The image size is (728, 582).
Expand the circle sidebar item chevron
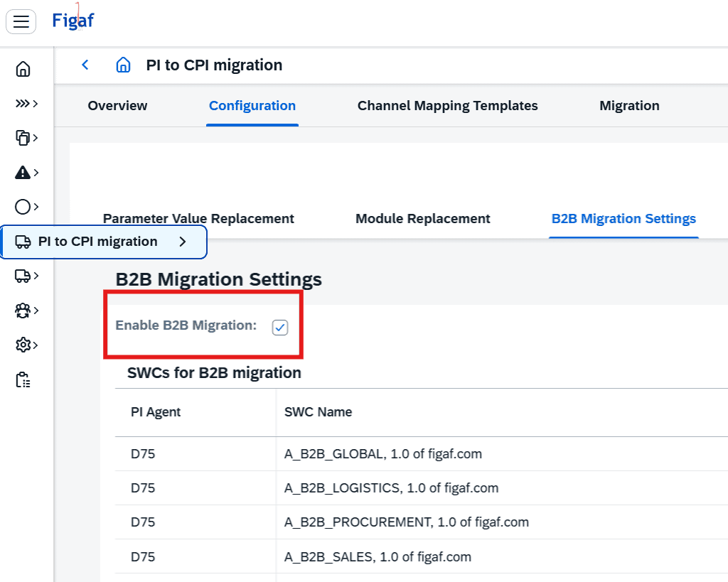click(x=36, y=207)
